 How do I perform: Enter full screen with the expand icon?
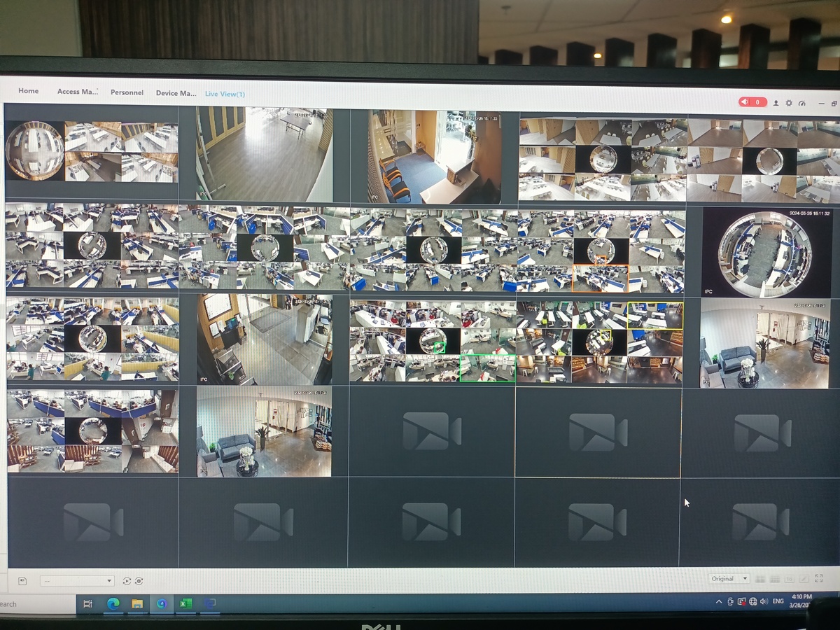coord(818,579)
